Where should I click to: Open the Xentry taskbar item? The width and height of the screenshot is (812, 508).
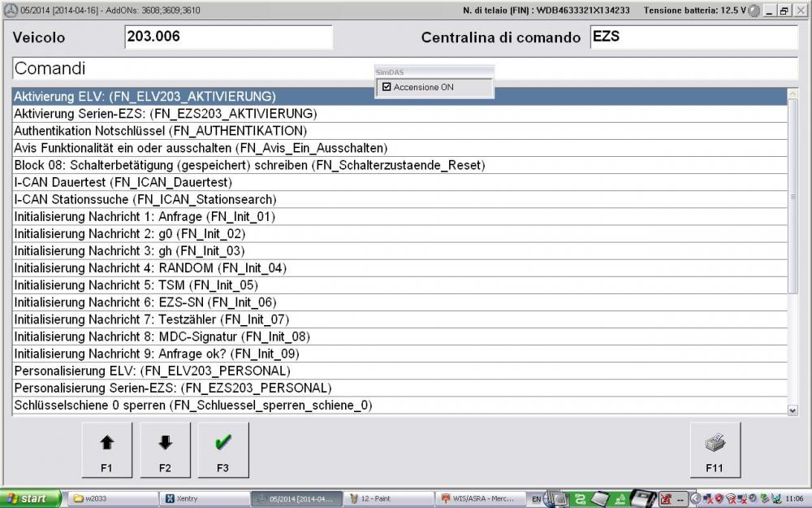(x=203, y=498)
